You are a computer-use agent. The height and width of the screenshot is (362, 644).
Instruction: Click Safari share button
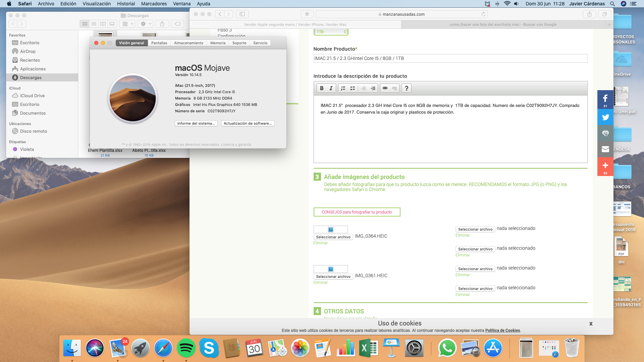tap(589, 14)
